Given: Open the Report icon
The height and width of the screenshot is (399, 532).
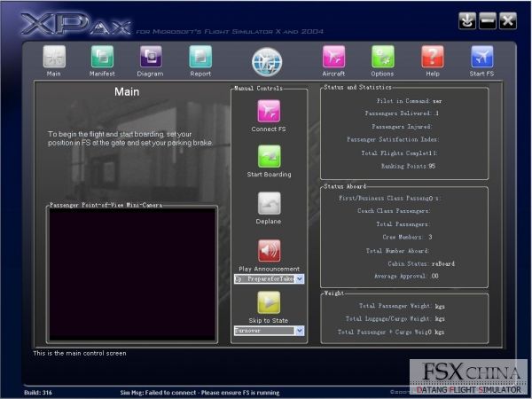Looking at the screenshot, I should click(200, 57).
